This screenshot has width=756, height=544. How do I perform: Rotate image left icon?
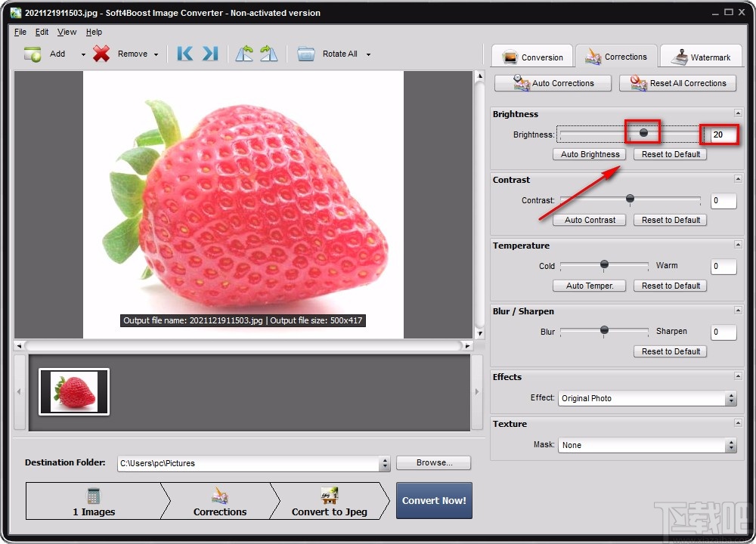[x=244, y=54]
